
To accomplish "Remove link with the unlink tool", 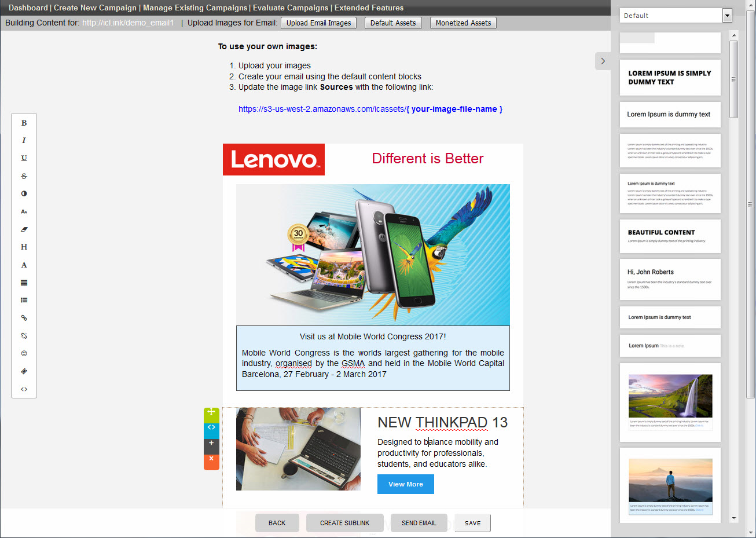I will [24, 336].
